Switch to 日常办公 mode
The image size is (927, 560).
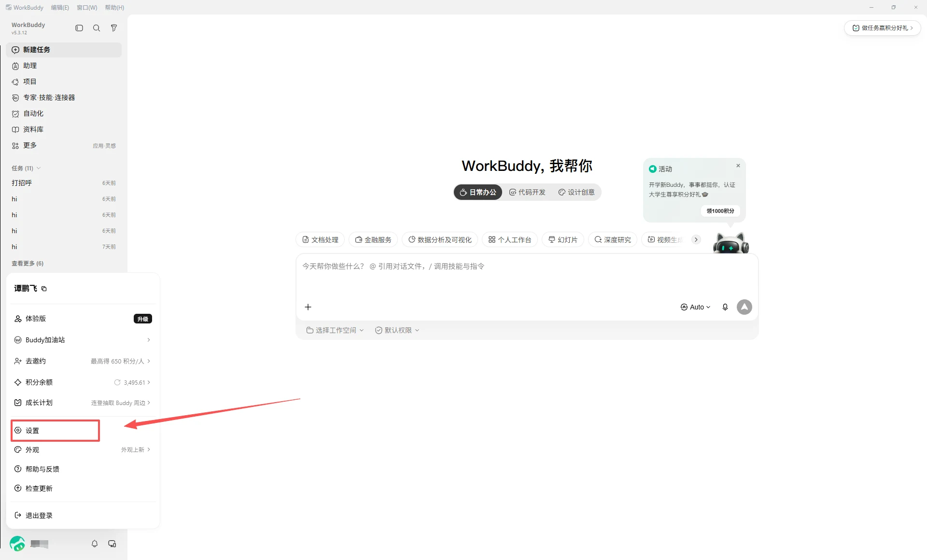(478, 192)
